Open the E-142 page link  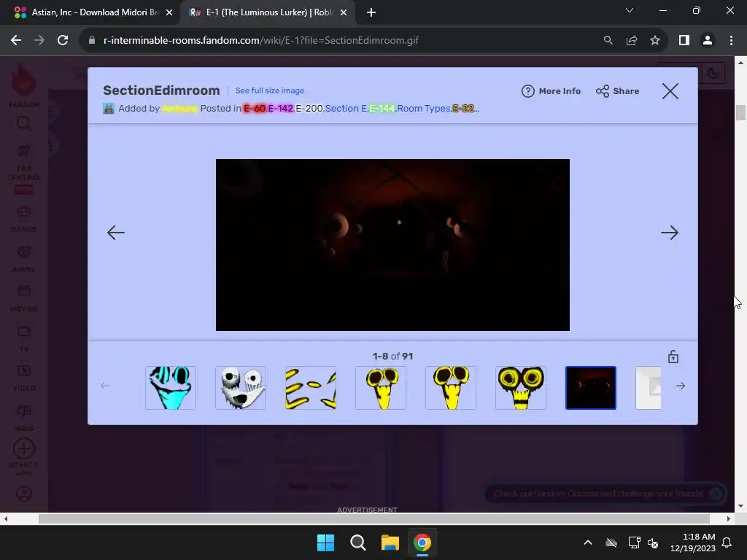(281, 109)
